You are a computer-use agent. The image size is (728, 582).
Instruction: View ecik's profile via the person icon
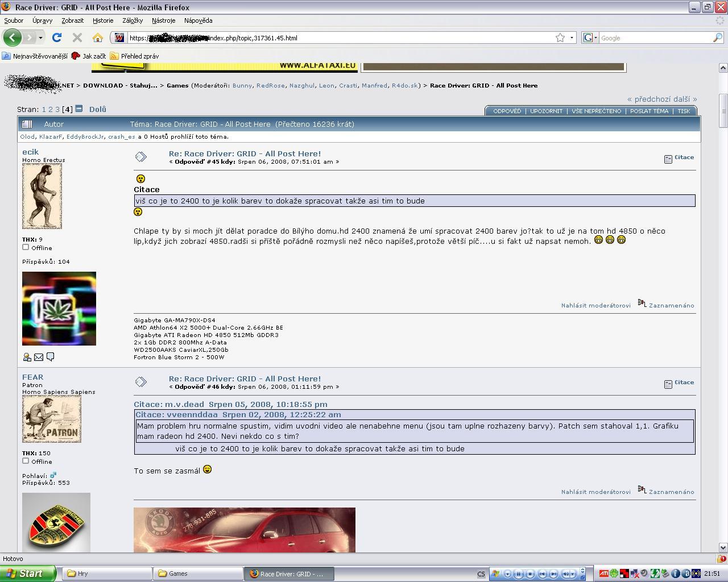click(x=27, y=357)
